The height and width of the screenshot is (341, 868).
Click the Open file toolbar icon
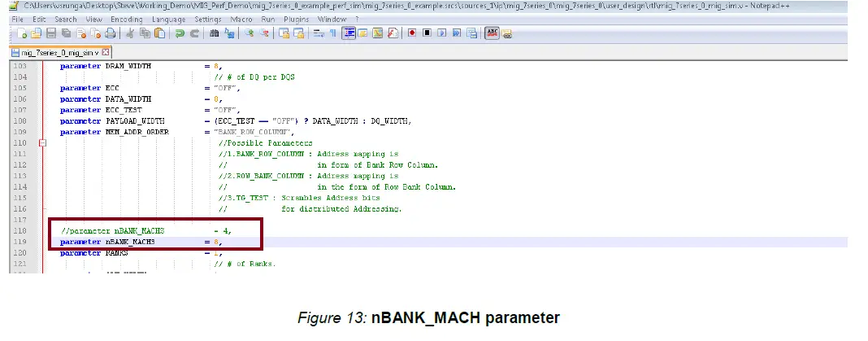tap(36, 33)
